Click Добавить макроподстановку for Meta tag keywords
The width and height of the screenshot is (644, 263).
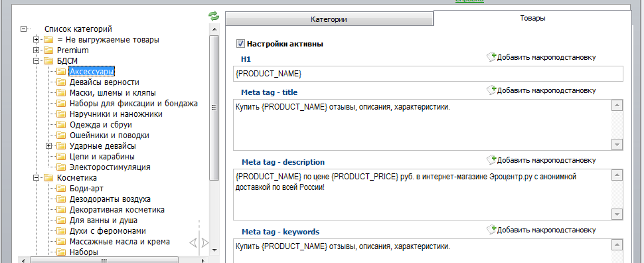click(546, 230)
